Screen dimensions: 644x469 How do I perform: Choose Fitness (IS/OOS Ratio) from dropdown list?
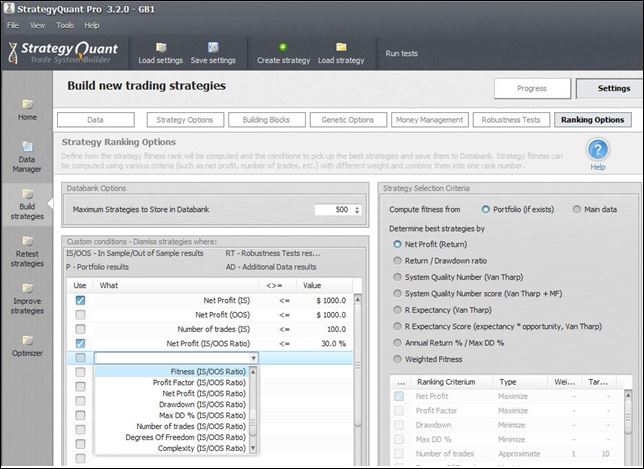coord(171,372)
